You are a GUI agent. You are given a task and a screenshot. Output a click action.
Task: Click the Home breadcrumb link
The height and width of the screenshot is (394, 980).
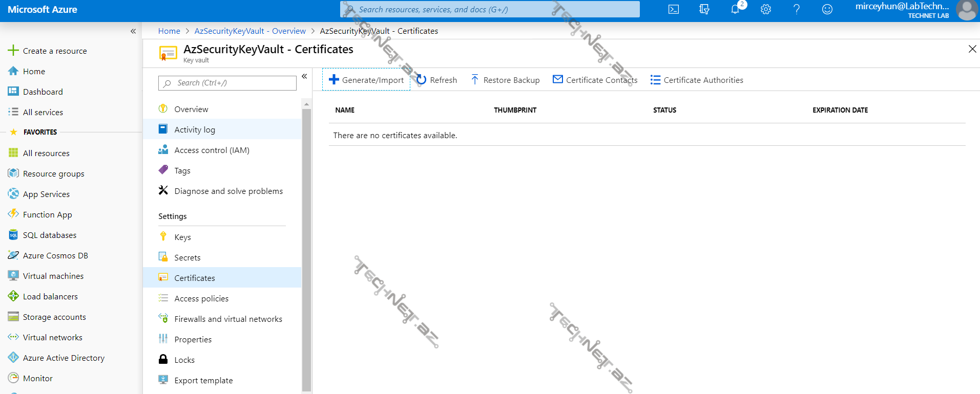(169, 31)
